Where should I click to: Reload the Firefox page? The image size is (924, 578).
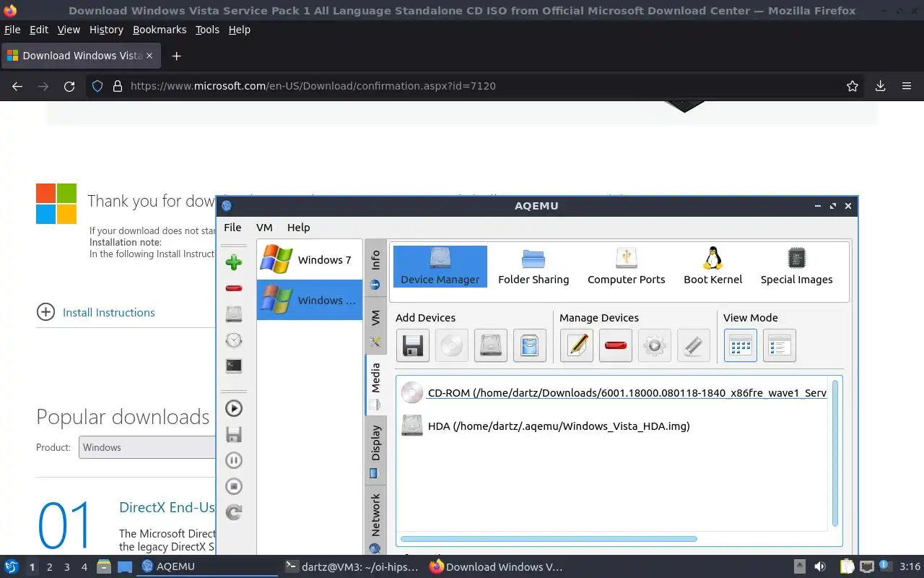69,86
